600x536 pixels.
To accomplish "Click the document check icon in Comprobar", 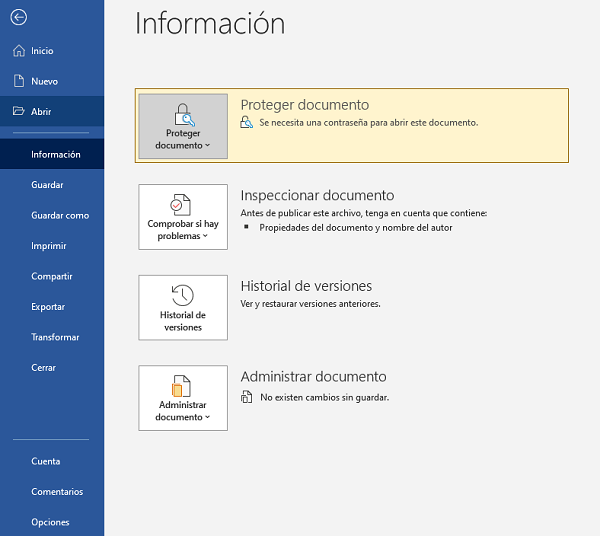I will coord(182,205).
